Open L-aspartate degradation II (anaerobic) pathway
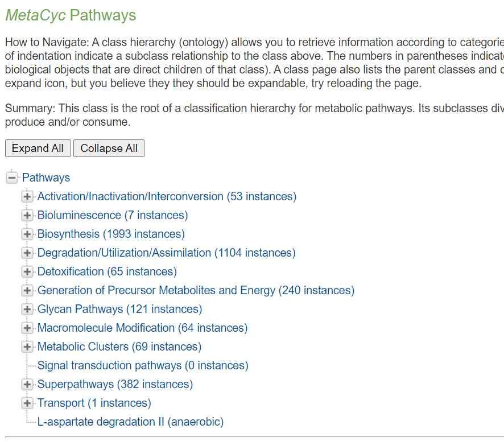504x441 pixels. point(130,422)
